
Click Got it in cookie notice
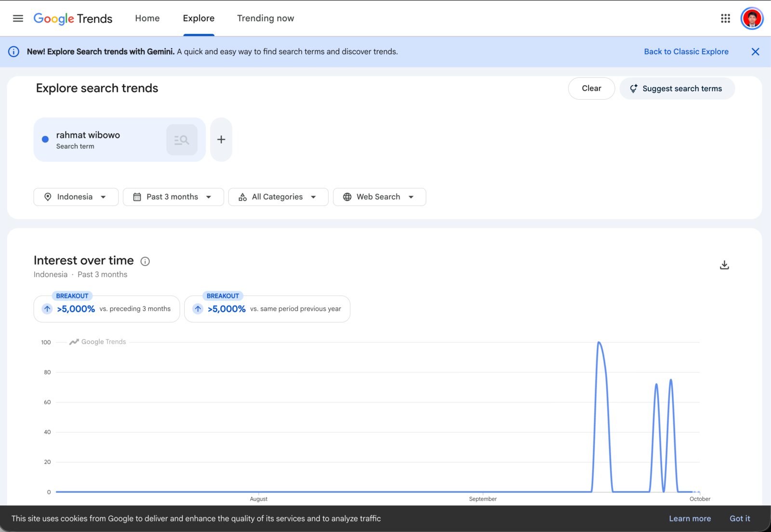[x=740, y=519]
